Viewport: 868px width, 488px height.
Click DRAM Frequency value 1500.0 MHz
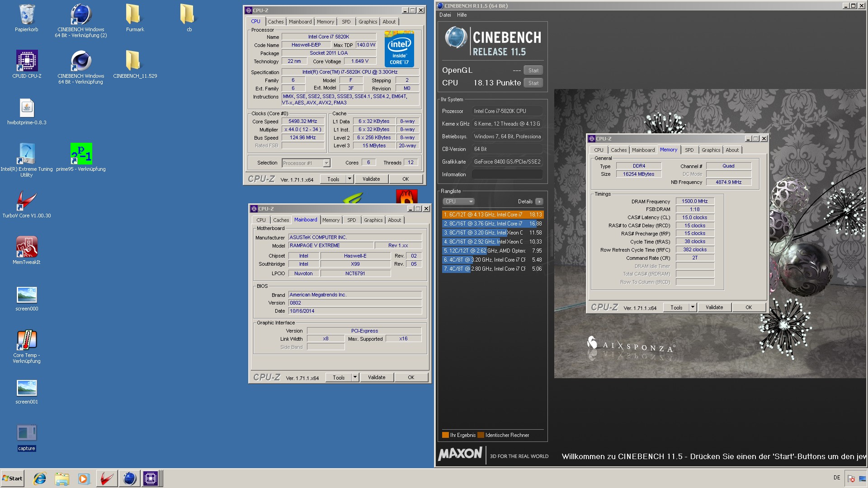tap(695, 202)
